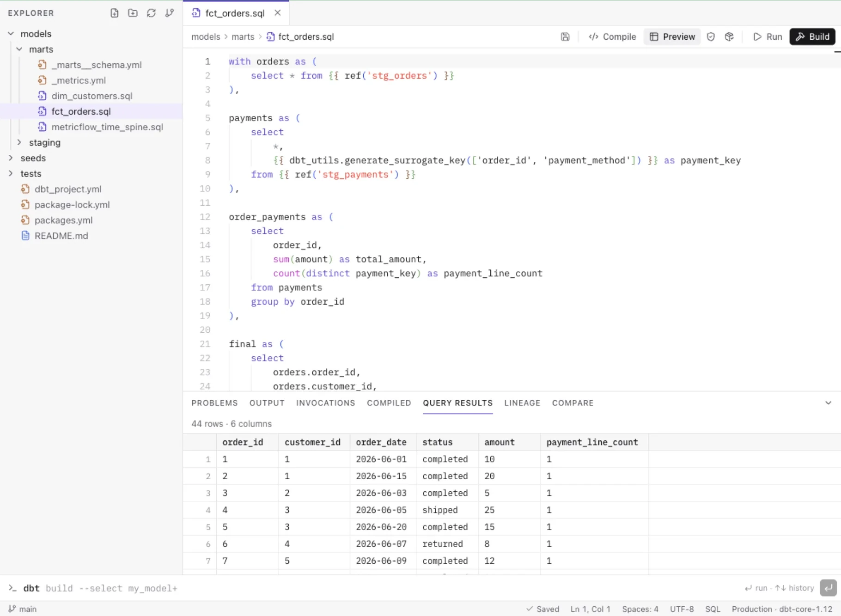Screen dimensions: 841x616
Task: Expand the staging folder
Action: click(19, 142)
